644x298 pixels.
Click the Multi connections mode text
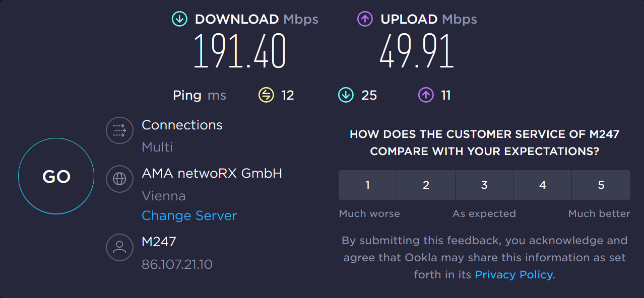click(x=157, y=147)
